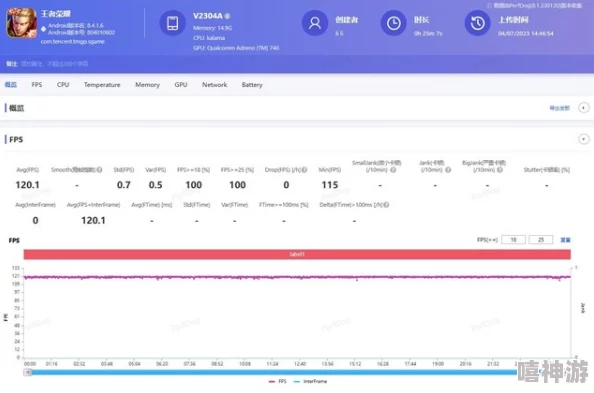594x393 pixels.
Task: Click the creator user profile icon
Action: tap(314, 23)
